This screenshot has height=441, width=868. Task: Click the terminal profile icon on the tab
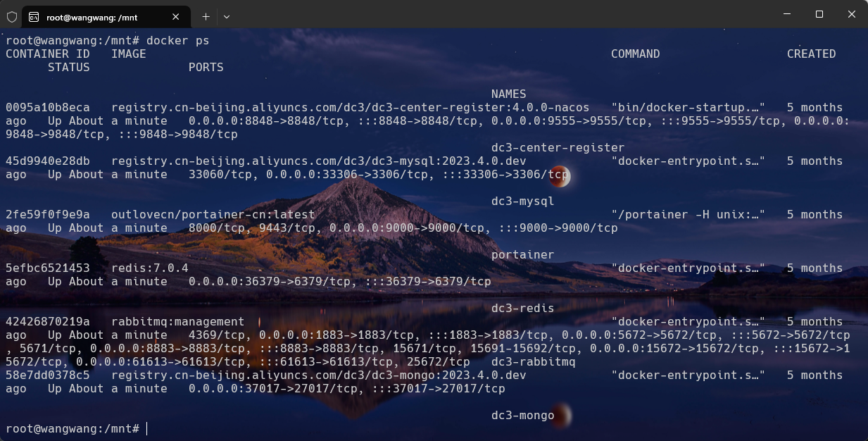[34, 16]
